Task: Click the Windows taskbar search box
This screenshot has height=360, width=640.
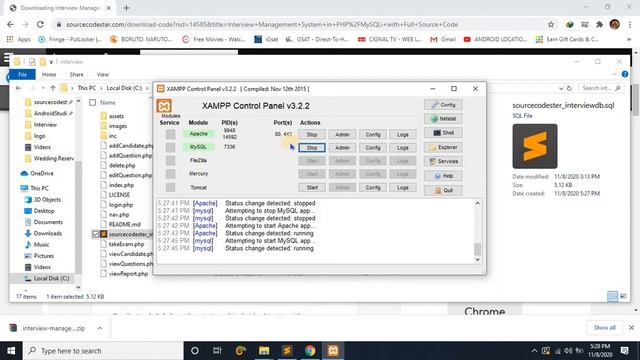Action: [103, 351]
